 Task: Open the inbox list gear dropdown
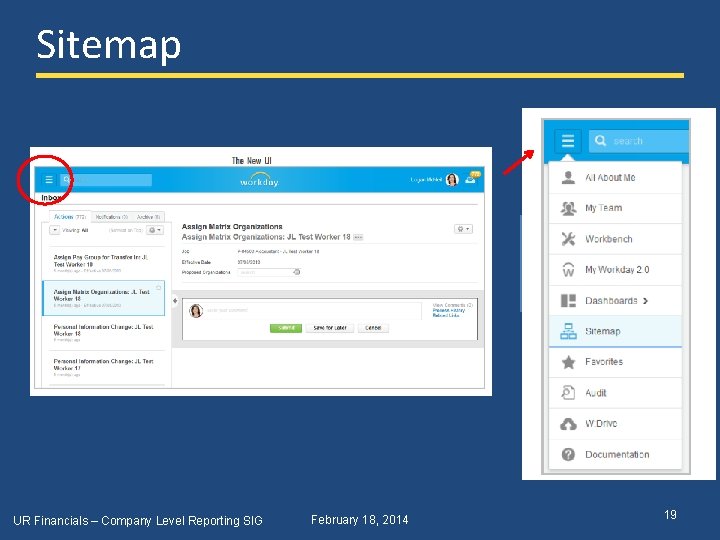pos(155,230)
